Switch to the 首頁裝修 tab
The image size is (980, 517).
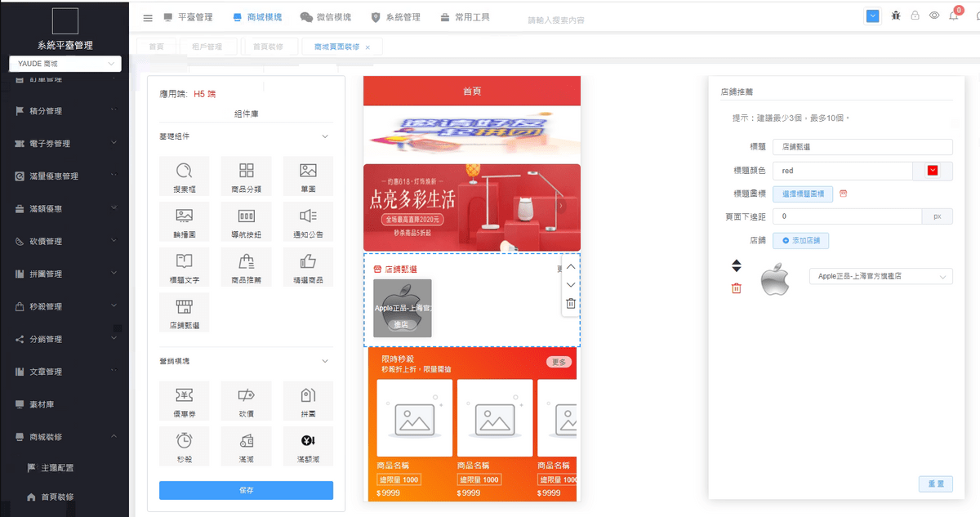coord(268,47)
